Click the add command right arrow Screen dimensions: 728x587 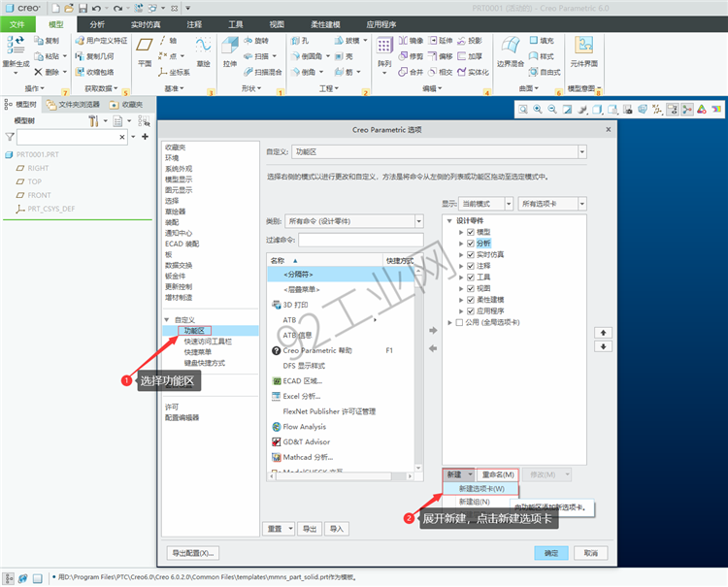click(433, 331)
